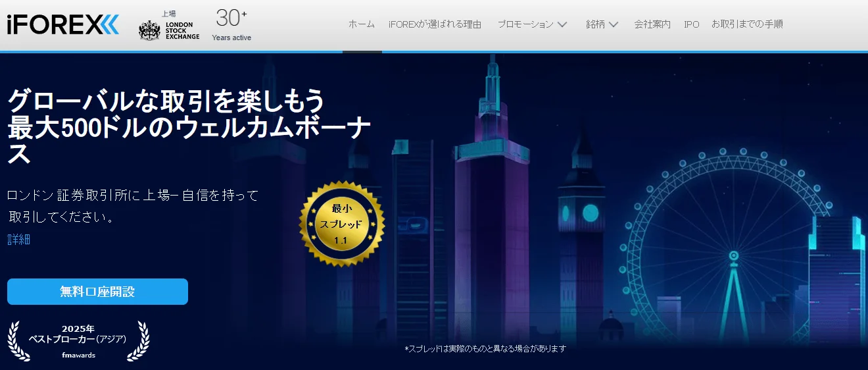Go to 会社案内 page
Image resolution: width=868 pixels, height=370 pixels.
click(x=652, y=24)
